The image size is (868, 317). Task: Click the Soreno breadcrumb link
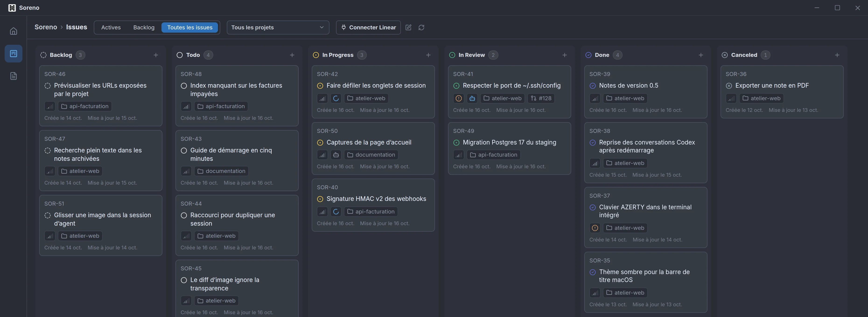[46, 27]
